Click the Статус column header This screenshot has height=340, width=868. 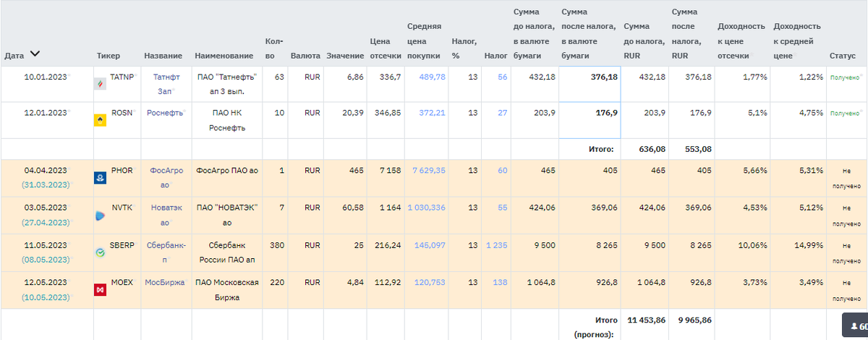pos(842,56)
